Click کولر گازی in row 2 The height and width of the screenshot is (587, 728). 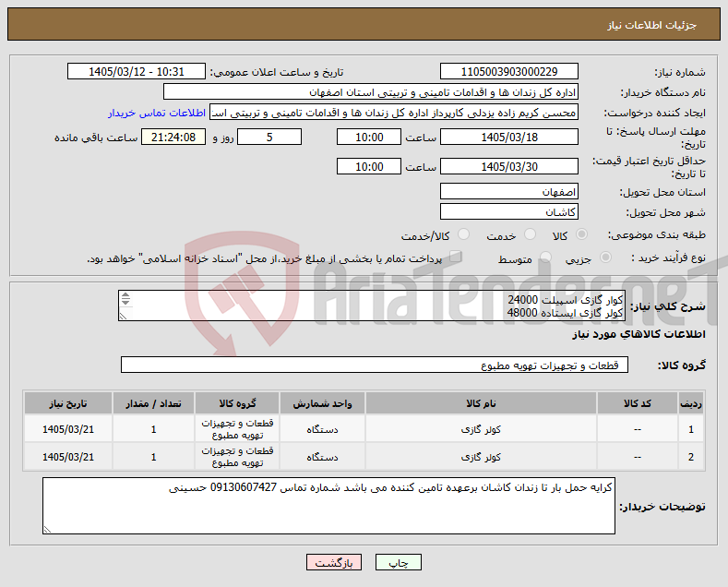(x=481, y=457)
